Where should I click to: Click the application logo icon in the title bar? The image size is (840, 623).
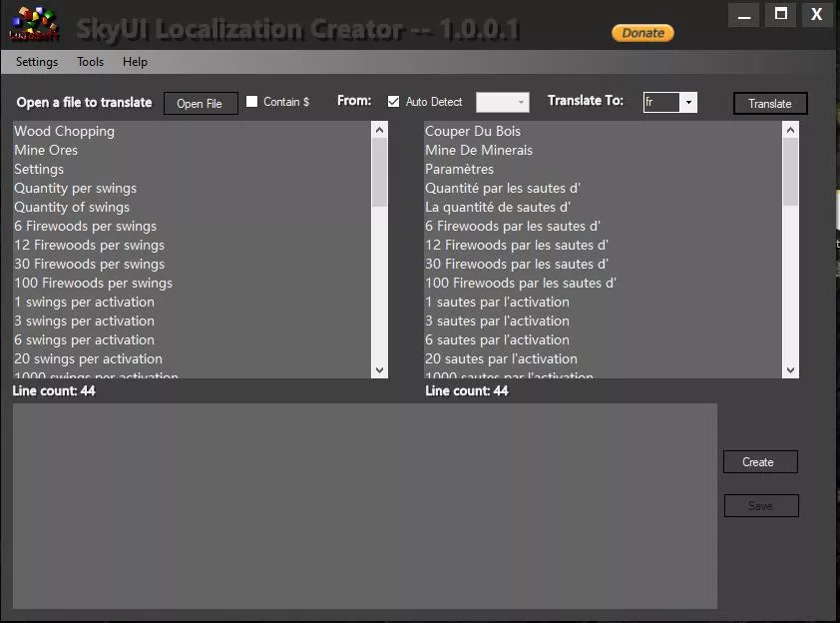pos(33,23)
